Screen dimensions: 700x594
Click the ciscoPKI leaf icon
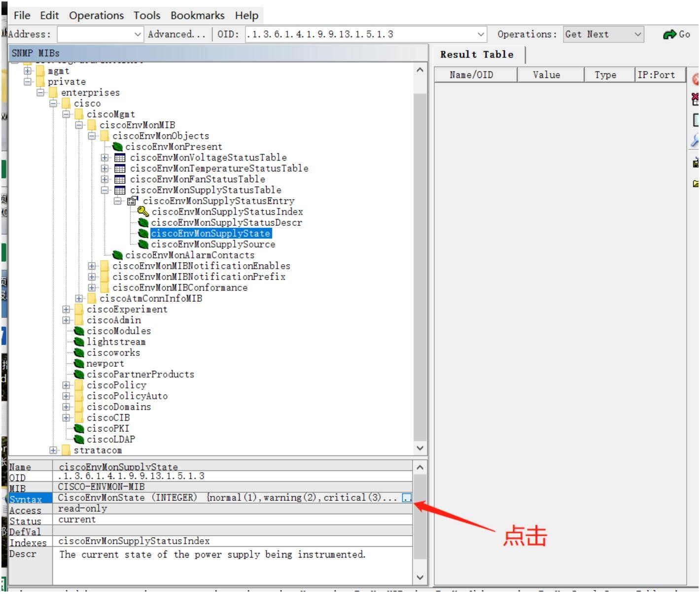pyautogui.click(x=79, y=429)
